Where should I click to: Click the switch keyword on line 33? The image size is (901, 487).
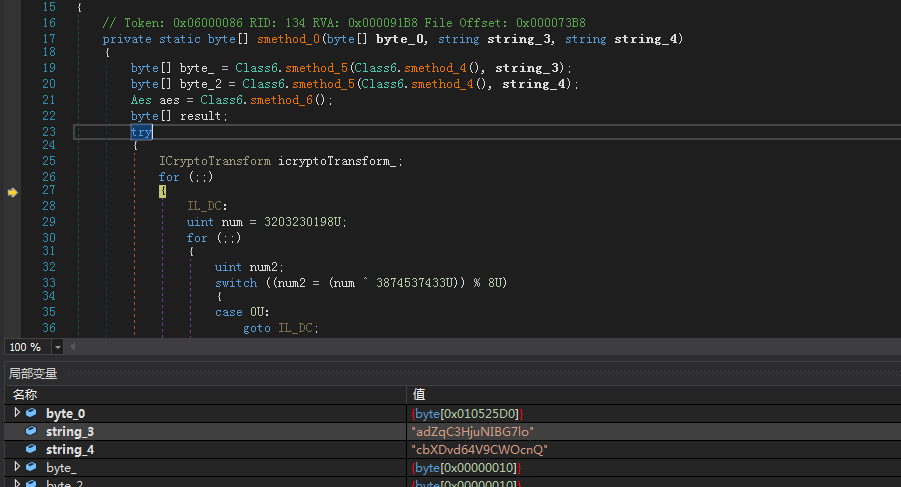pos(236,283)
